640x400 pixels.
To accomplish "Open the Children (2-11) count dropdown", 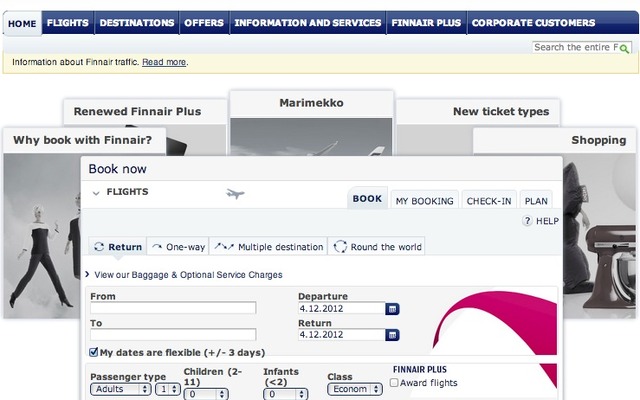I will (x=206, y=394).
